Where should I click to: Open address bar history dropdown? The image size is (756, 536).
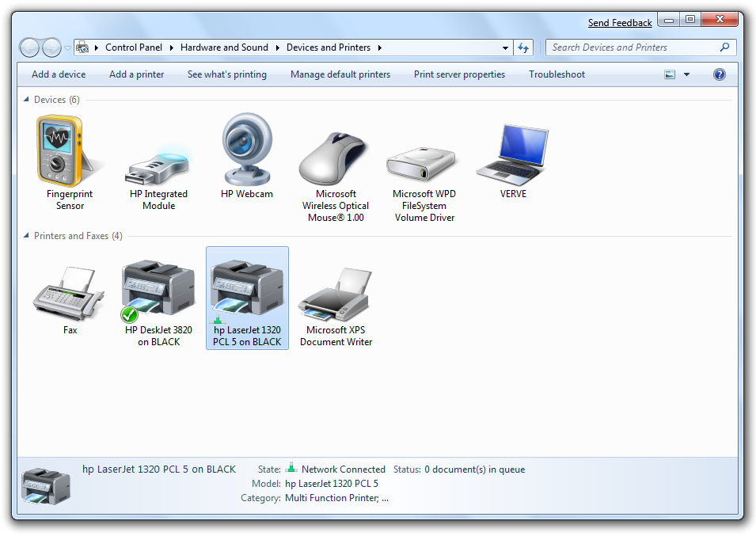(505, 48)
